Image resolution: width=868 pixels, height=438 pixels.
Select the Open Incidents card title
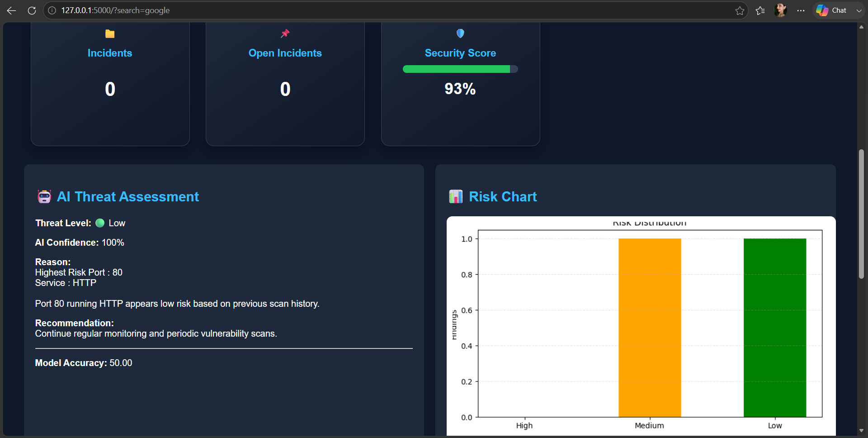point(285,53)
